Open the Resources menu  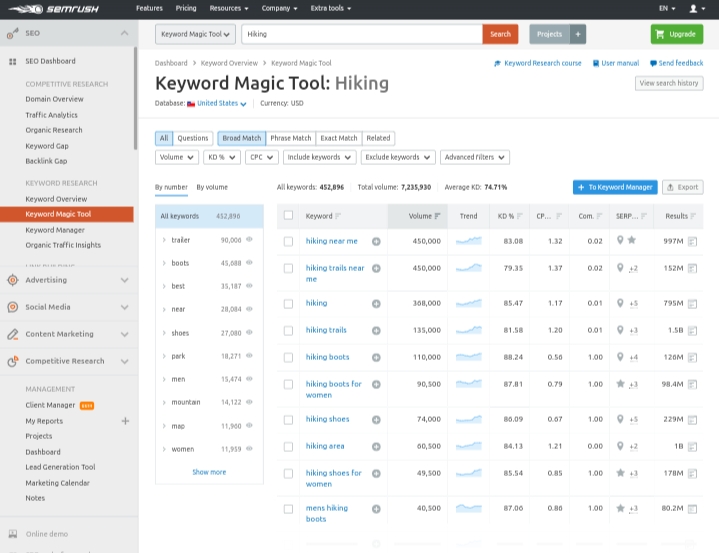229,8
